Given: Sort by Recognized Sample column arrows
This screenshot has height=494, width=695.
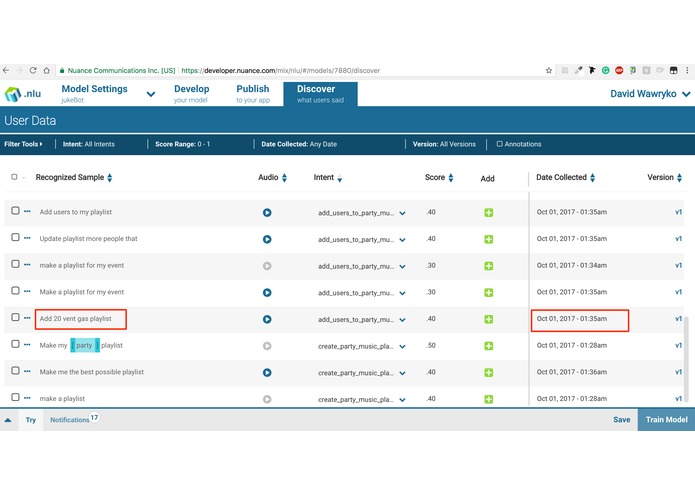Looking at the screenshot, I should coord(109,178).
